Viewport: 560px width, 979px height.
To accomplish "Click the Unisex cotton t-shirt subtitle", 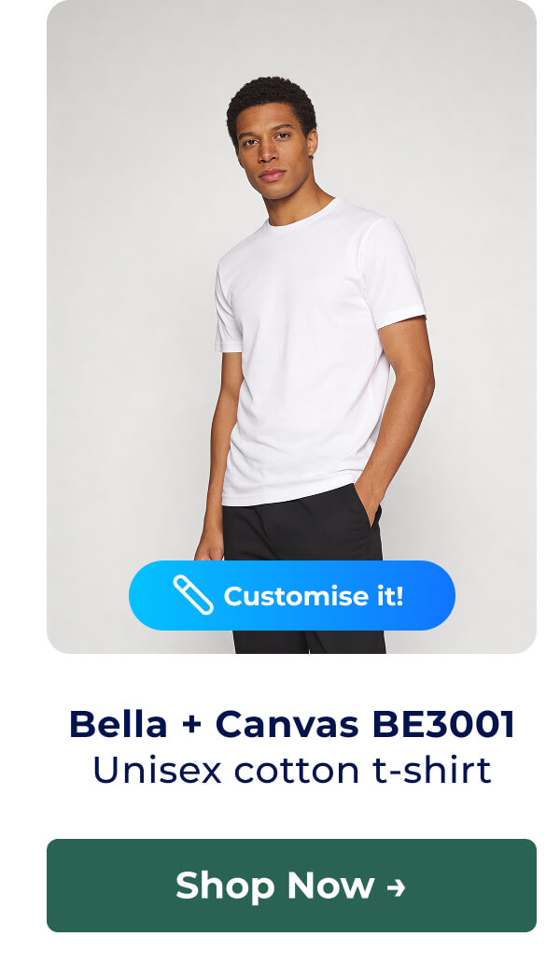I will [291, 770].
